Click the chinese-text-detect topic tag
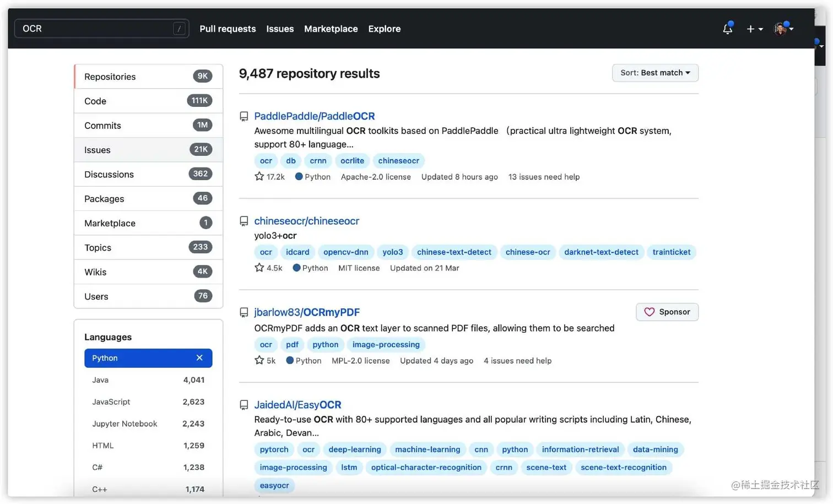 [x=454, y=252]
